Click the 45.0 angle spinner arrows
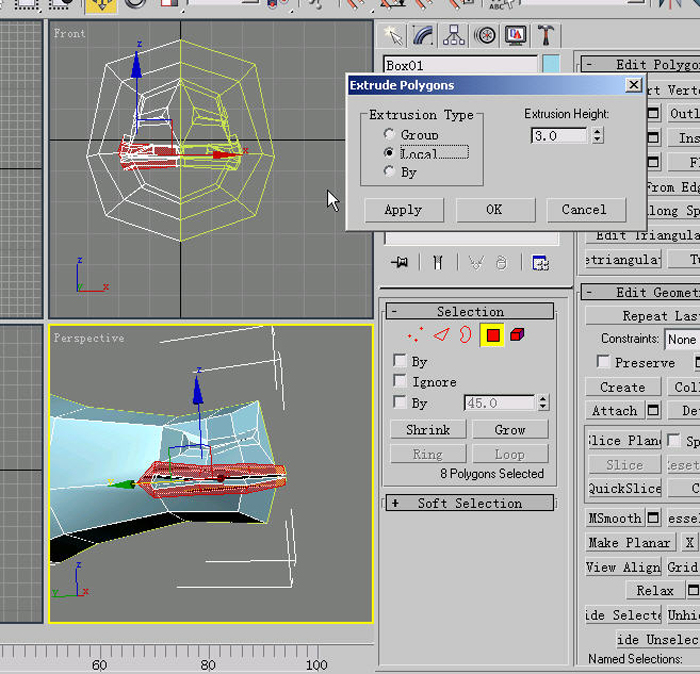The height and width of the screenshot is (674, 700). [x=543, y=403]
